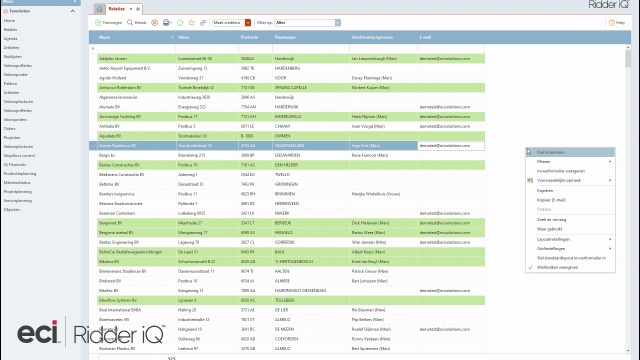Click the green refresh icon

180,23
